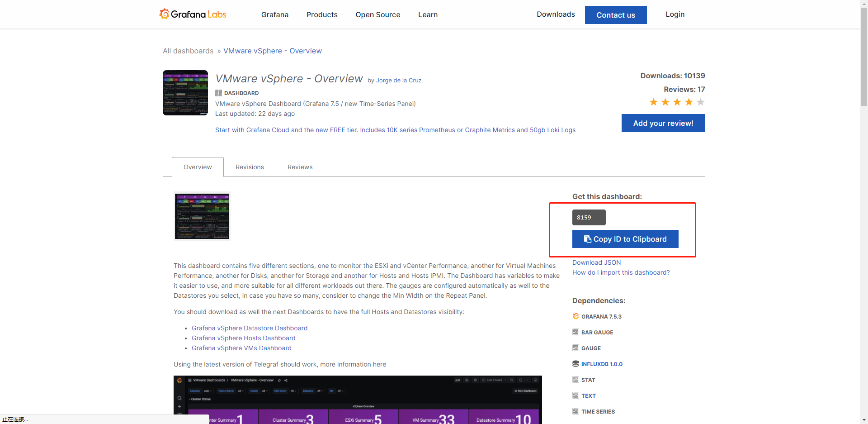Click the second rating star
This screenshot has width=868, height=424.
point(665,102)
